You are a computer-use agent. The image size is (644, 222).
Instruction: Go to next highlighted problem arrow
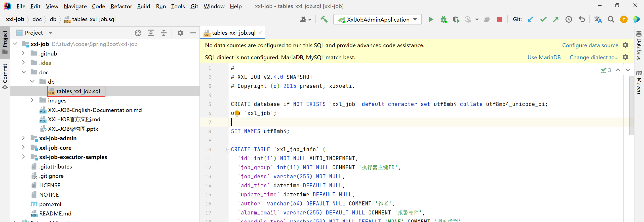point(628,70)
